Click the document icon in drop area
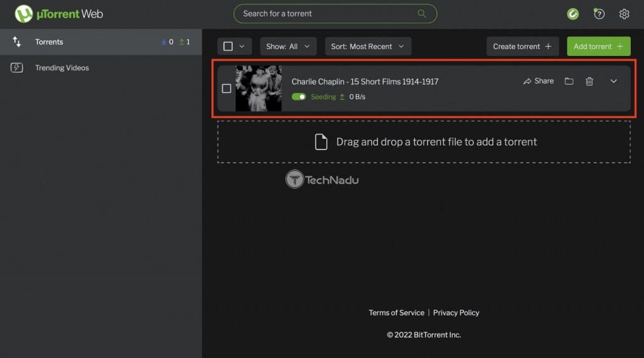The image size is (644, 358). 321,142
